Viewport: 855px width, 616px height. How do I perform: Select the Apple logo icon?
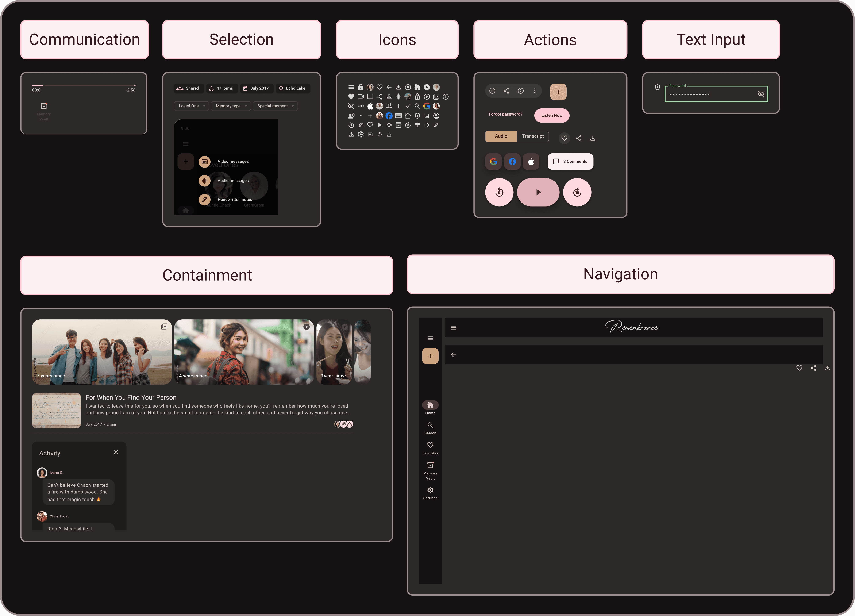pyautogui.click(x=370, y=106)
